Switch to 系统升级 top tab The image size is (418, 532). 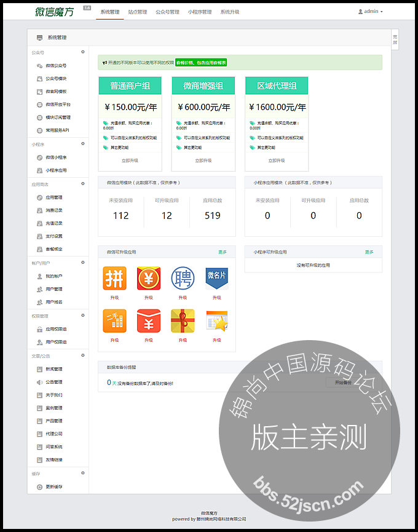230,12
